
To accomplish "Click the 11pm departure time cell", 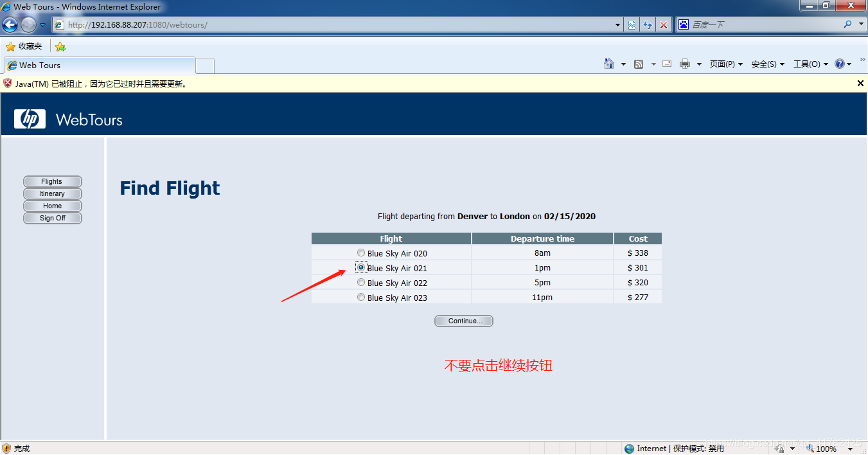I will (x=543, y=297).
